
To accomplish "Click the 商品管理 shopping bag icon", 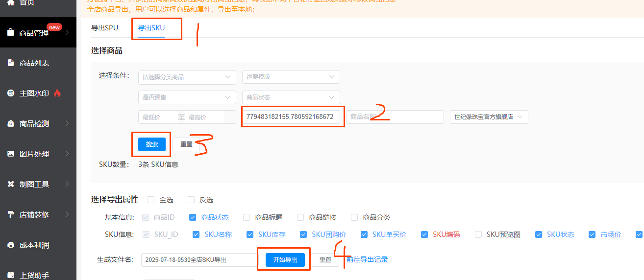I will (11, 33).
